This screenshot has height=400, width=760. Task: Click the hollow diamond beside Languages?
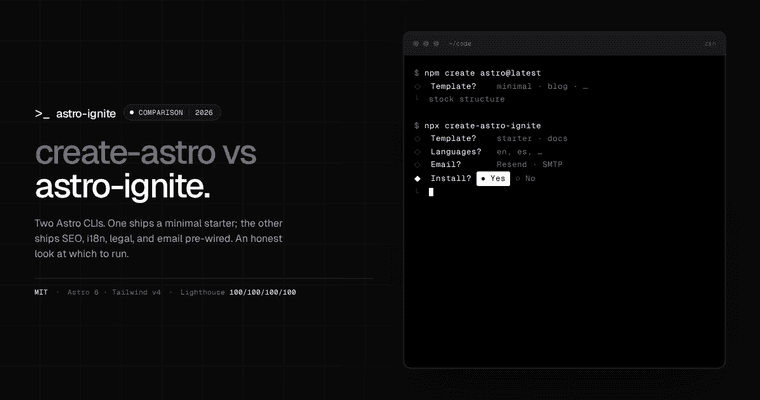click(417, 152)
